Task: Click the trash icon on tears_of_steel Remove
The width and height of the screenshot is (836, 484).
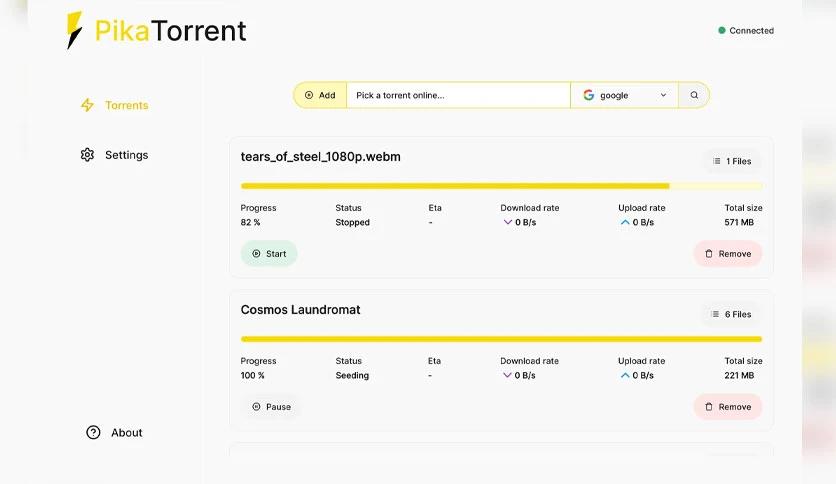Action: click(x=709, y=254)
